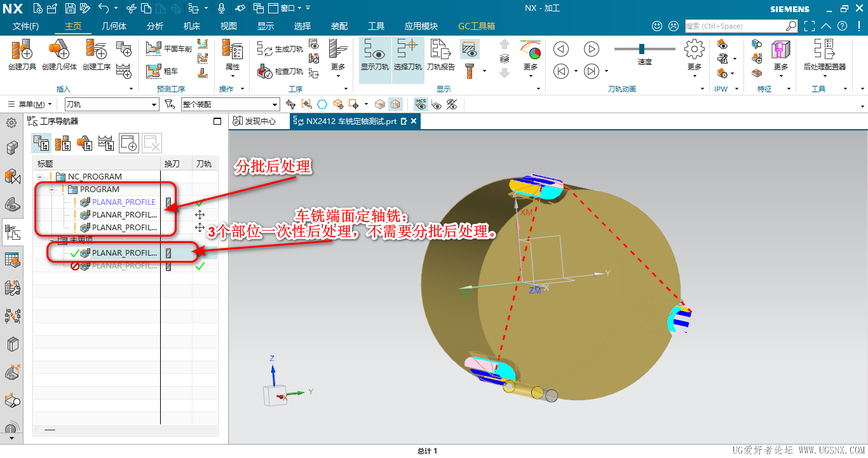Screen dimensions: 868x458
Task: Click the Cut scissors icon
Action: pos(131,8)
